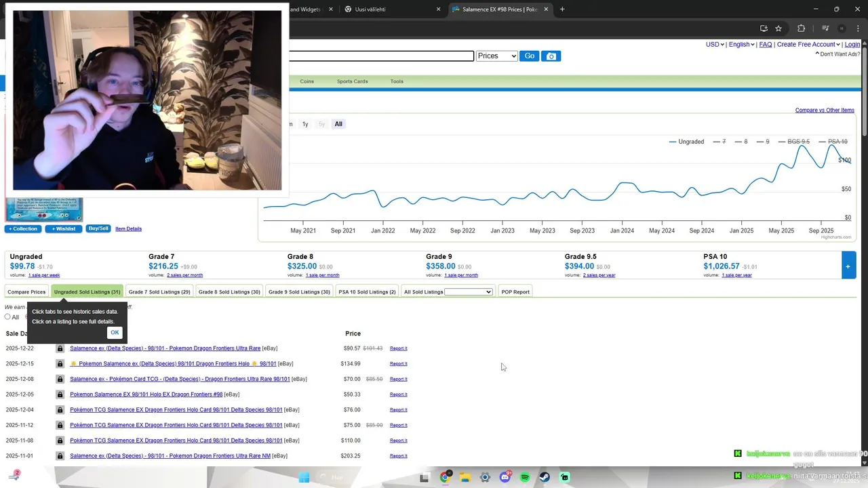Open File Explorer from the taskbar

pos(465,477)
